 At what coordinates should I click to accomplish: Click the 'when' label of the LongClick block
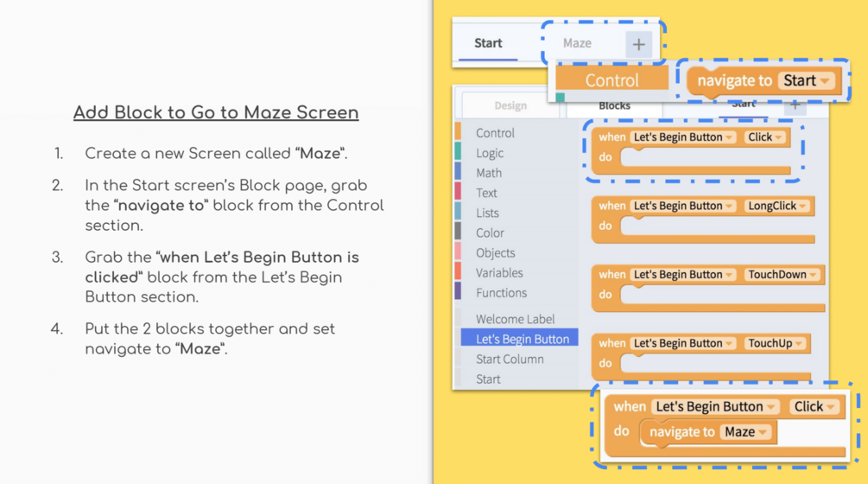coord(611,206)
